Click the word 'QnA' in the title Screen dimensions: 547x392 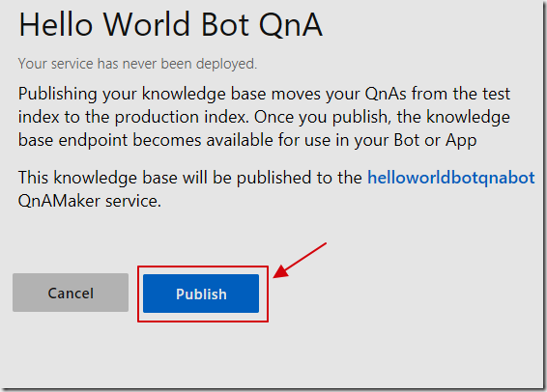[291, 25]
